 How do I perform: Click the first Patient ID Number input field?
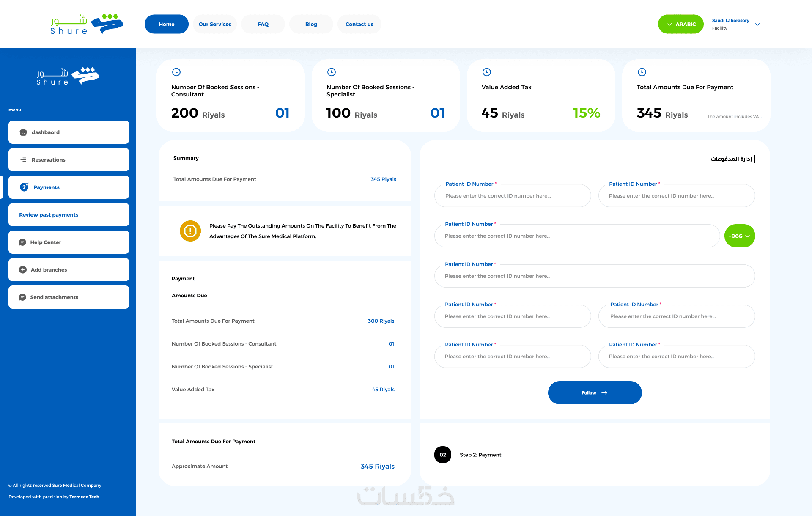[512, 196]
